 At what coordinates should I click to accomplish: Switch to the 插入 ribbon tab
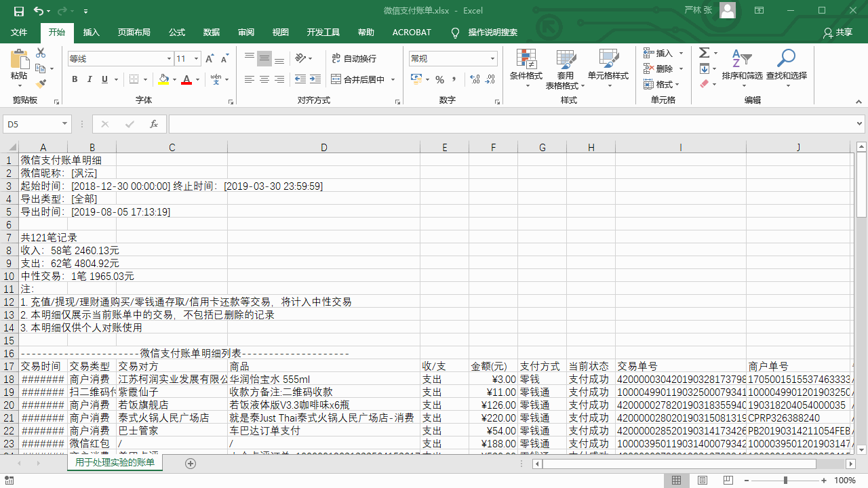(91, 32)
